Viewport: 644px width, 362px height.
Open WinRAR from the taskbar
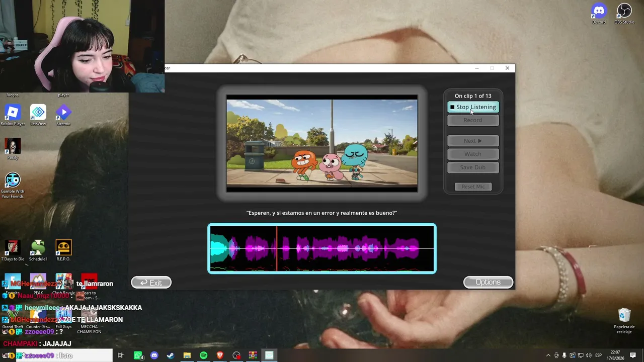click(253, 355)
